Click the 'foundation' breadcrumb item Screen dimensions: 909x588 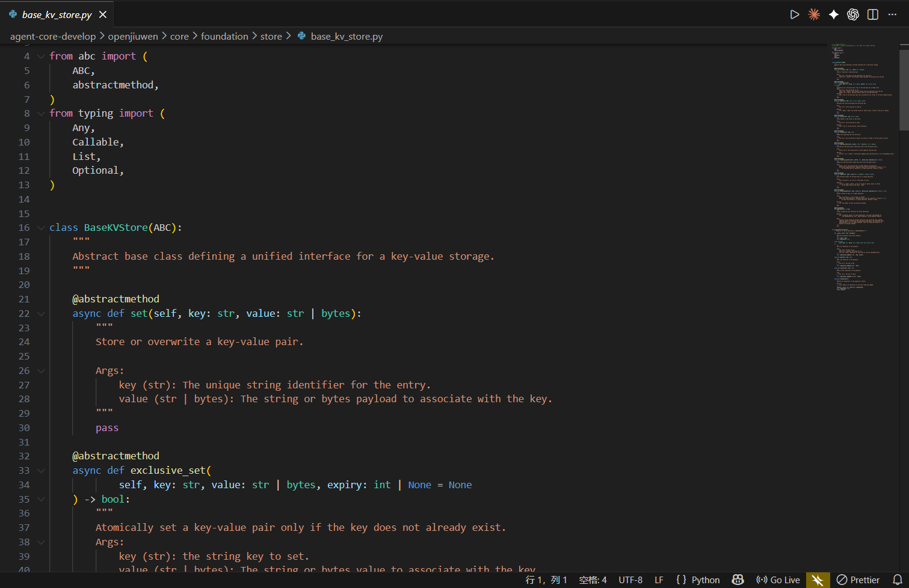[224, 37]
